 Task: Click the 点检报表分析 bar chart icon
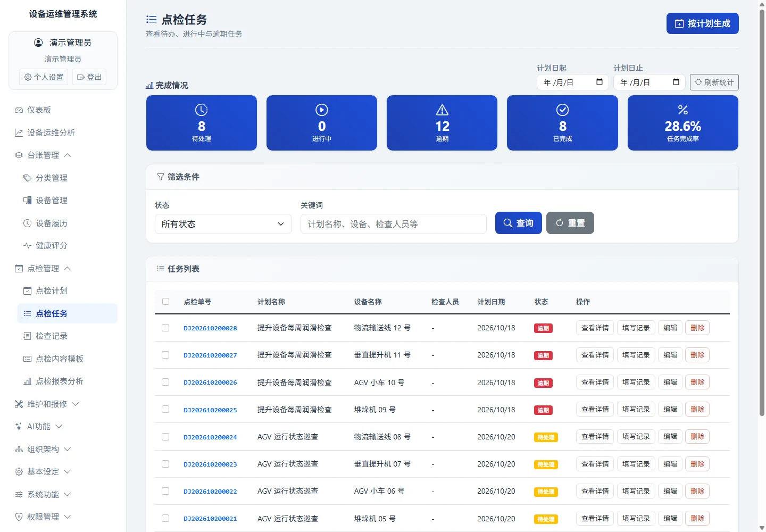(x=27, y=381)
